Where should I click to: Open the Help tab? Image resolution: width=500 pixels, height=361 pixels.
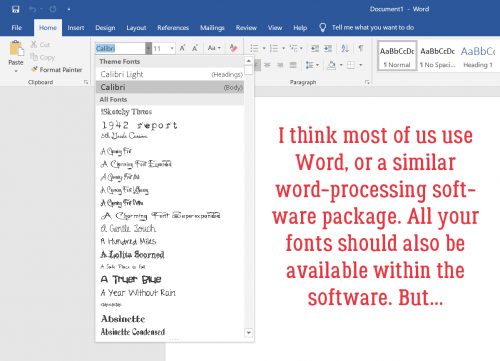pyautogui.click(x=300, y=28)
